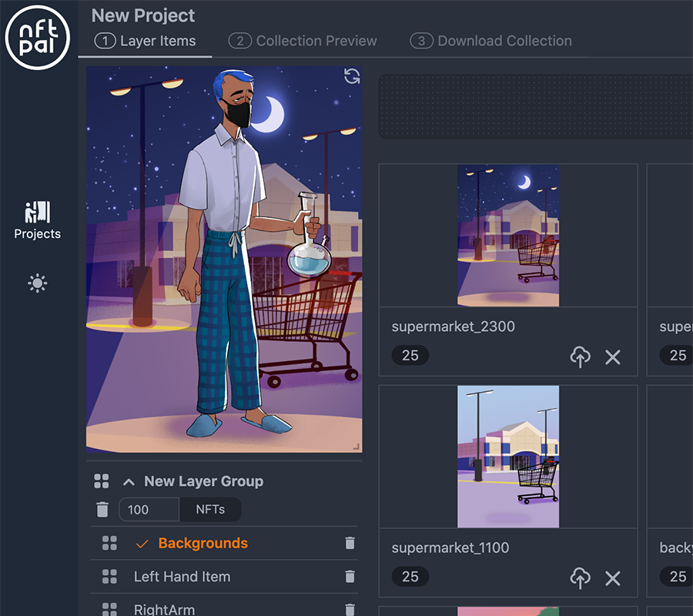Click the RightArm layer drag handle
Viewport: 693px width, 616px height.
[109, 609]
